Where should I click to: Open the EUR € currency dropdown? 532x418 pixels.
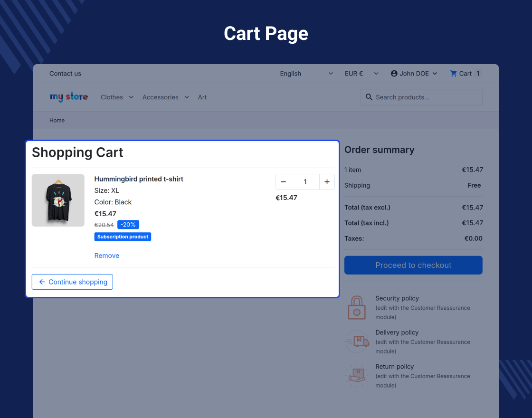361,74
